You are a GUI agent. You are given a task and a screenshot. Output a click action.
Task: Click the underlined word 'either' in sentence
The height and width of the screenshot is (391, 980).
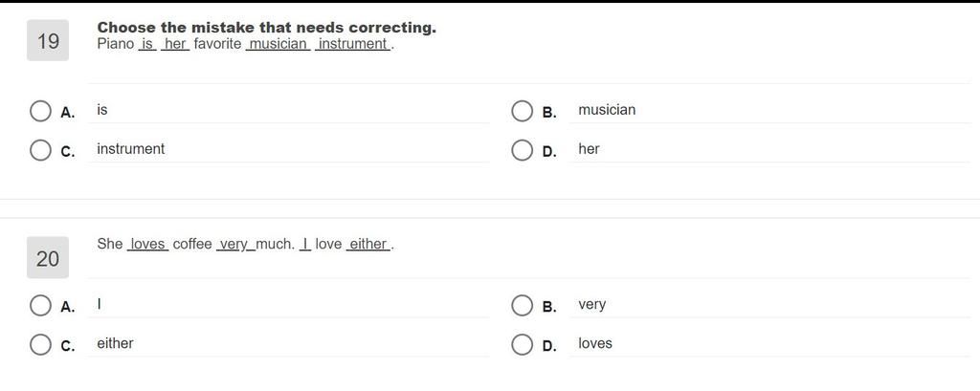click(x=368, y=244)
